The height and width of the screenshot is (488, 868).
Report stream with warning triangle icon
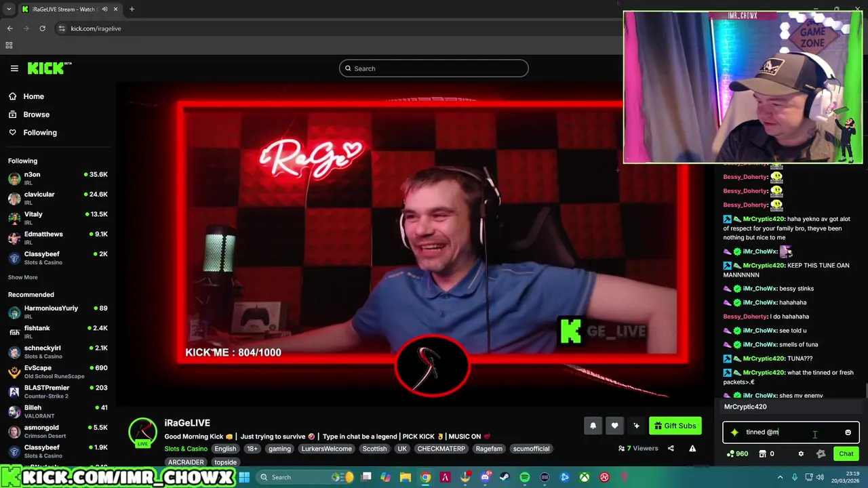click(692, 448)
